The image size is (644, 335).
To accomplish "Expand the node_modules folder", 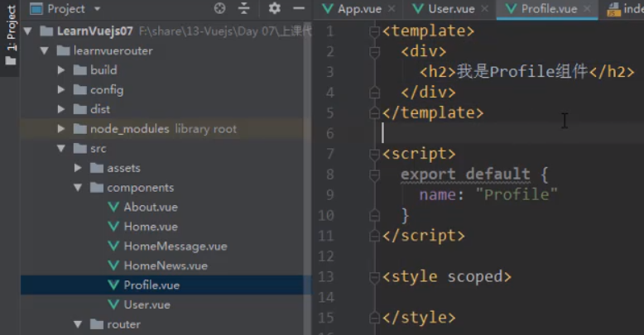I will point(61,129).
